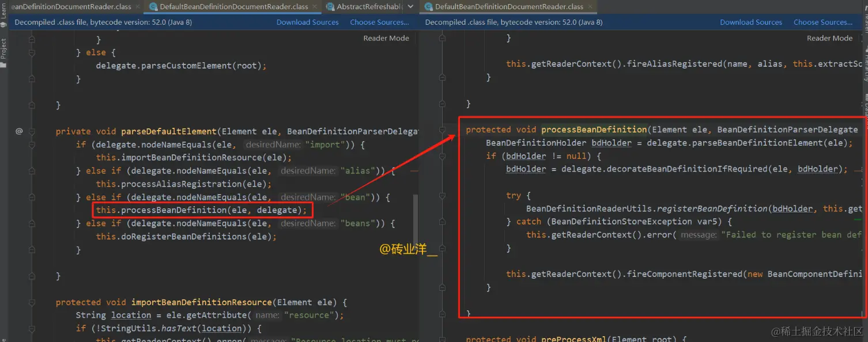
Task: Click the @ gutter icon beside parseDefaultElement
Action: tap(19, 131)
